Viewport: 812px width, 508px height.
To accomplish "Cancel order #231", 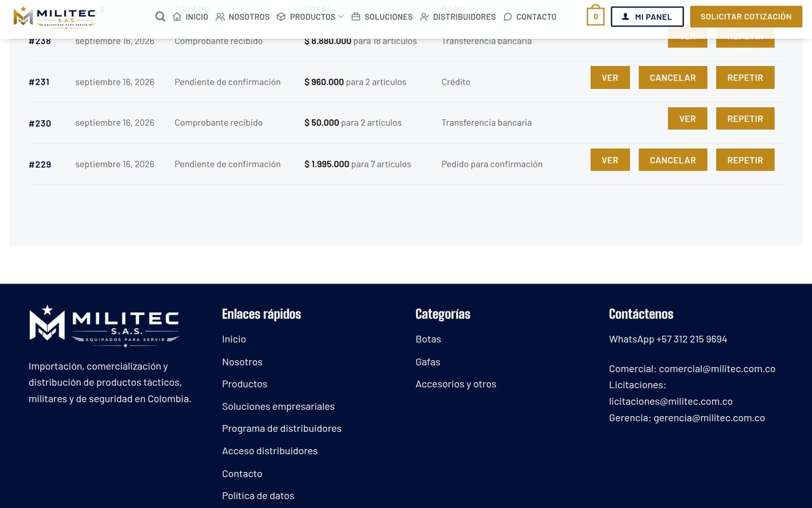I will [x=673, y=78].
